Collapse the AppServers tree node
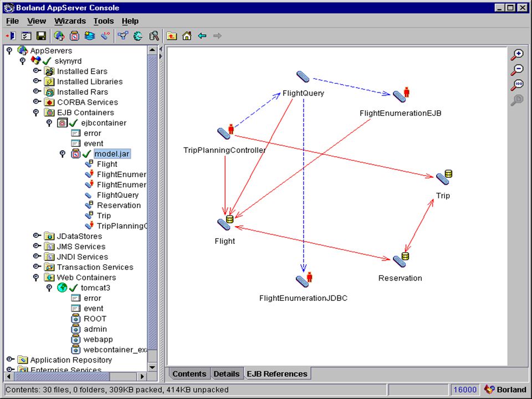Screen dimensions: 532x399 9,51
